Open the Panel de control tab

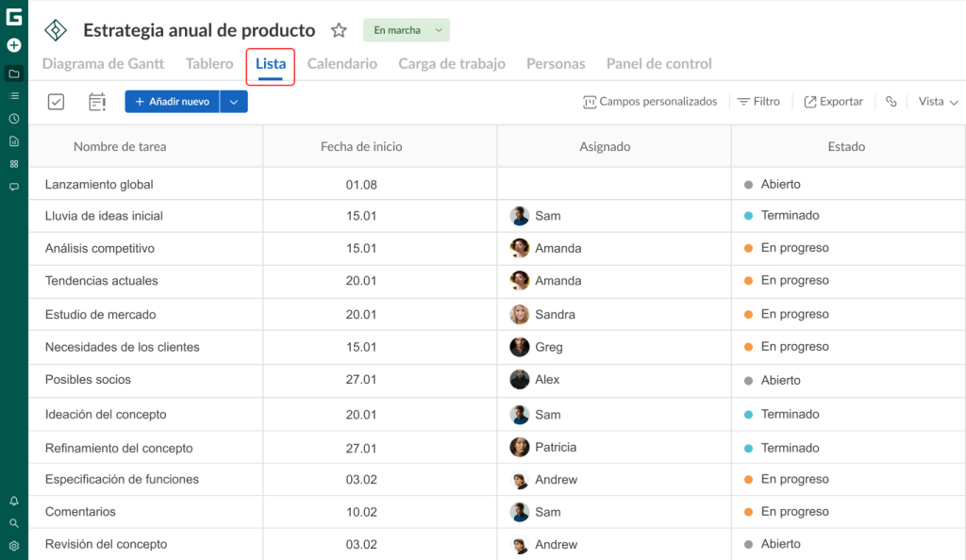pyautogui.click(x=658, y=63)
